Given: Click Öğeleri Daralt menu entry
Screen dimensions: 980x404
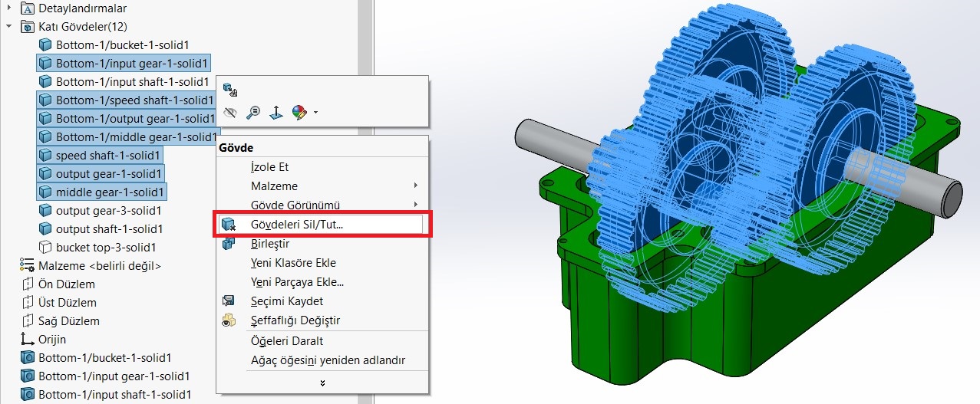Looking at the screenshot, I should coord(287,341).
